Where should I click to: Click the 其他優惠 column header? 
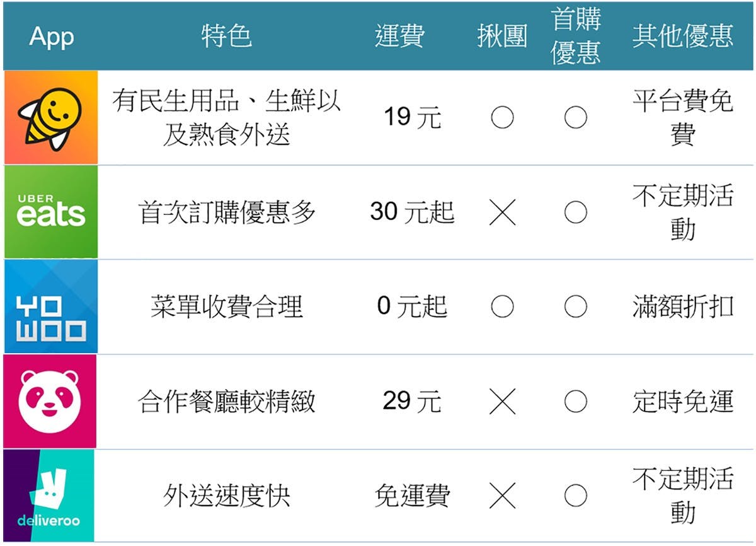click(683, 36)
